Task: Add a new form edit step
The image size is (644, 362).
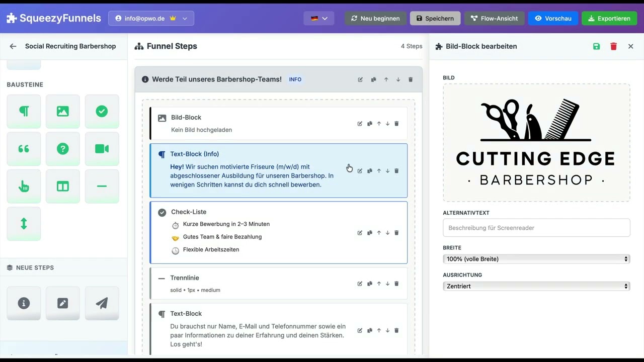Action: 63,303
